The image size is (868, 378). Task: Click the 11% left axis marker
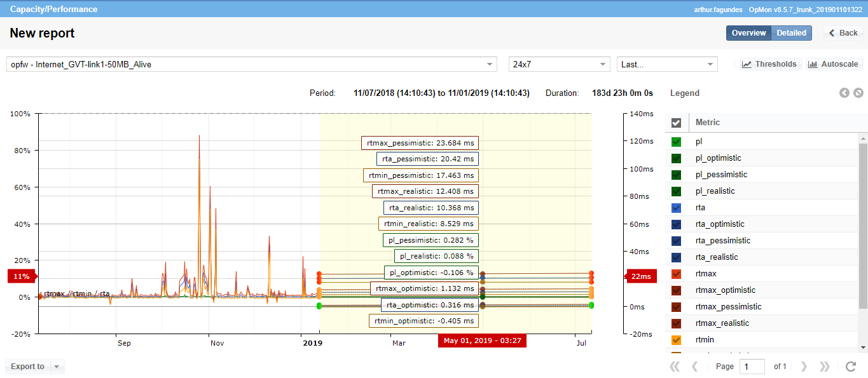(22, 276)
